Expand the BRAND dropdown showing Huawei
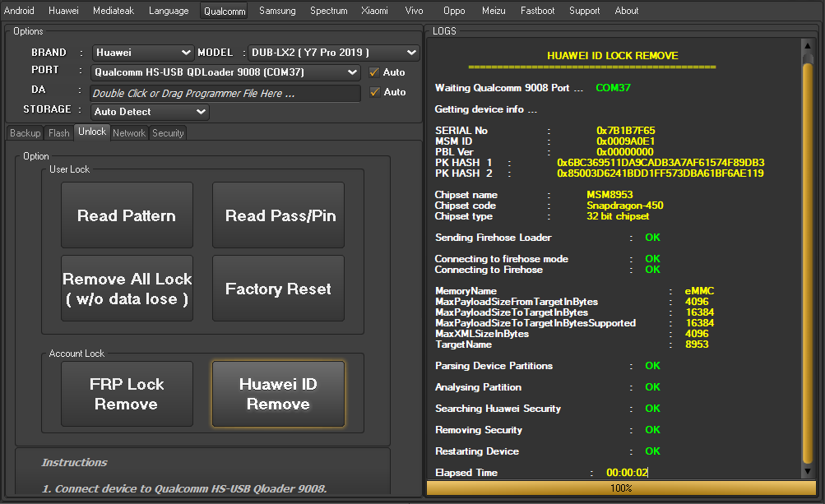This screenshot has height=504, width=825. point(143,53)
